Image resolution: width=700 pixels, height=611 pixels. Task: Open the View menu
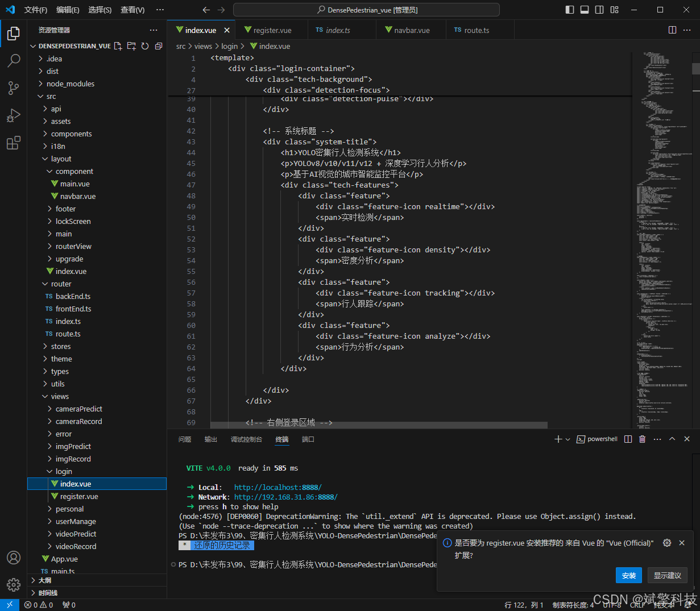click(132, 10)
